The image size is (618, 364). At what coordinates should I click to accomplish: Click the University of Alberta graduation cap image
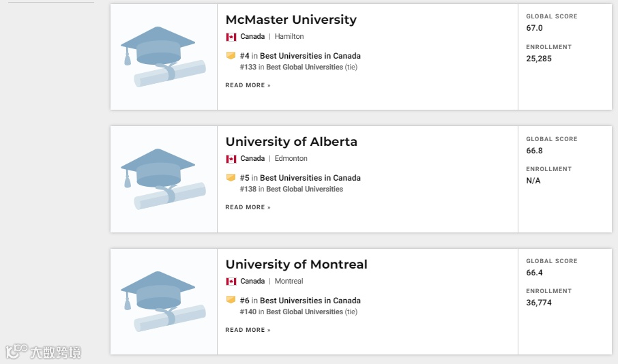(x=164, y=179)
